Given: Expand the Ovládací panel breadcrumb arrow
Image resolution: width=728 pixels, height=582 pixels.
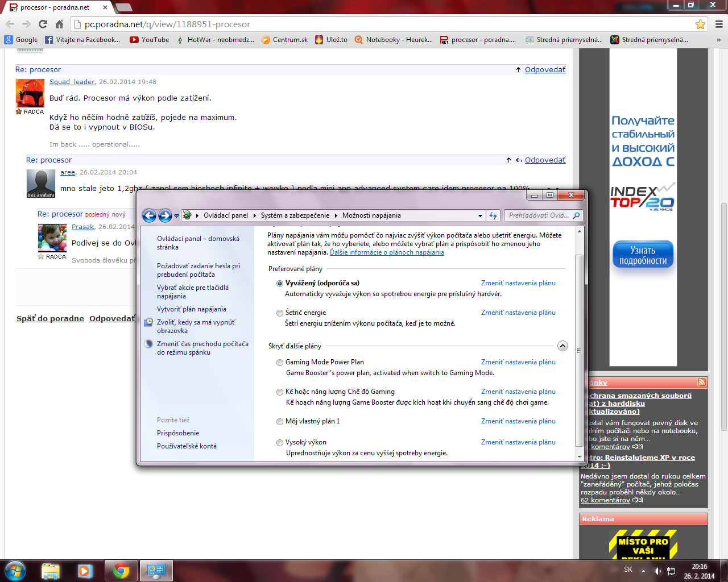Looking at the screenshot, I should click(254, 215).
